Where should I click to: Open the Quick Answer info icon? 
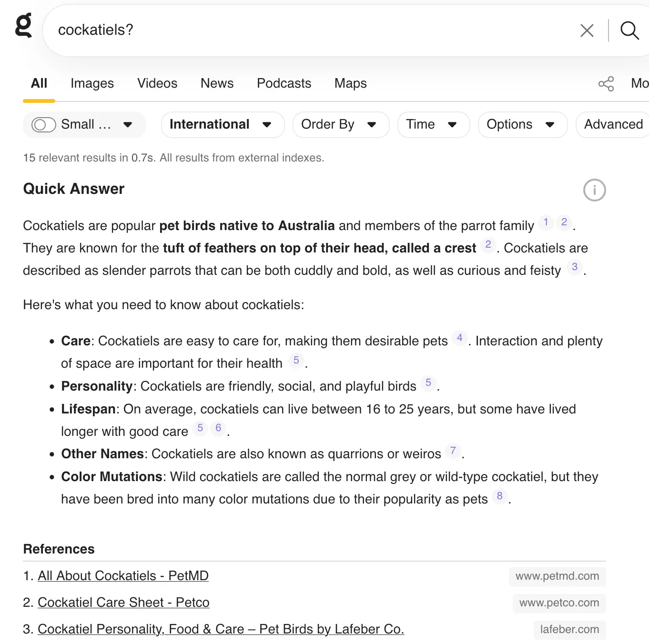click(x=594, y=190)
